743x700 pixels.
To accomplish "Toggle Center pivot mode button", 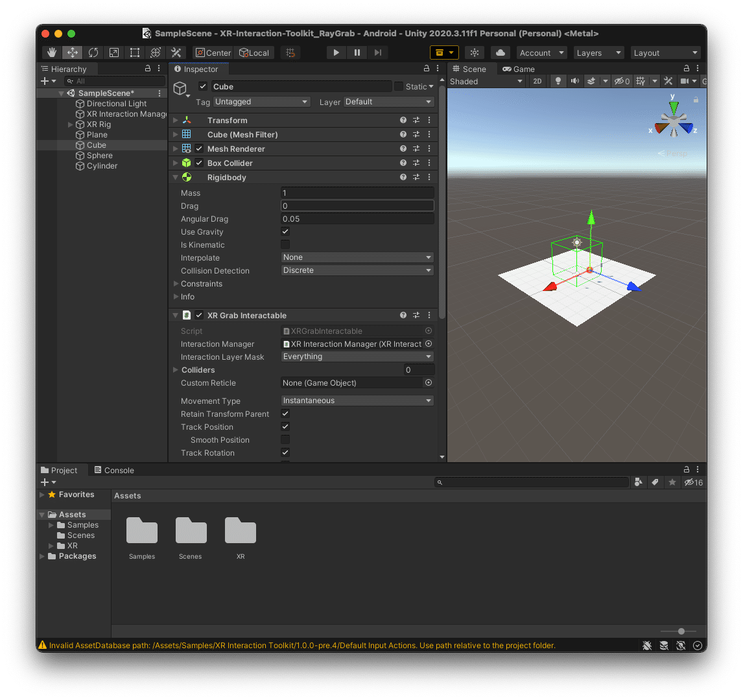I will [213, 52].
